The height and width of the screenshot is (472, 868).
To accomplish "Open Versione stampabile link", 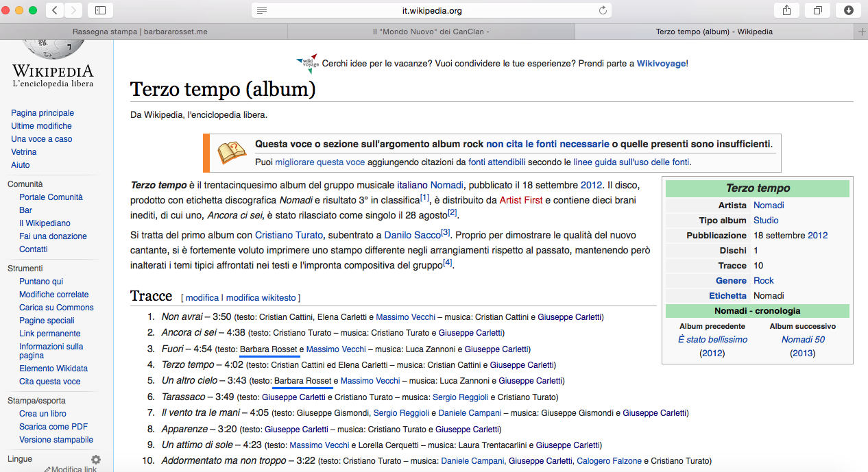I will pos(56,440).
